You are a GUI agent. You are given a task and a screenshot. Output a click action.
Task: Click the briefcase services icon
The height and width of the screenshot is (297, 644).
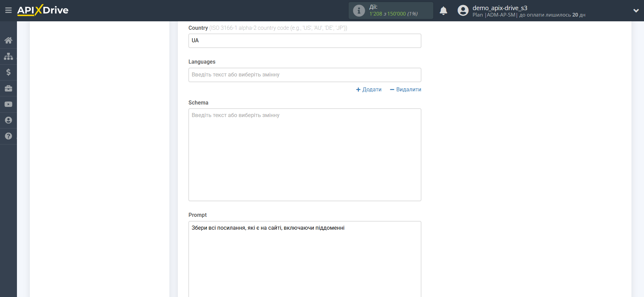point(8,88)
